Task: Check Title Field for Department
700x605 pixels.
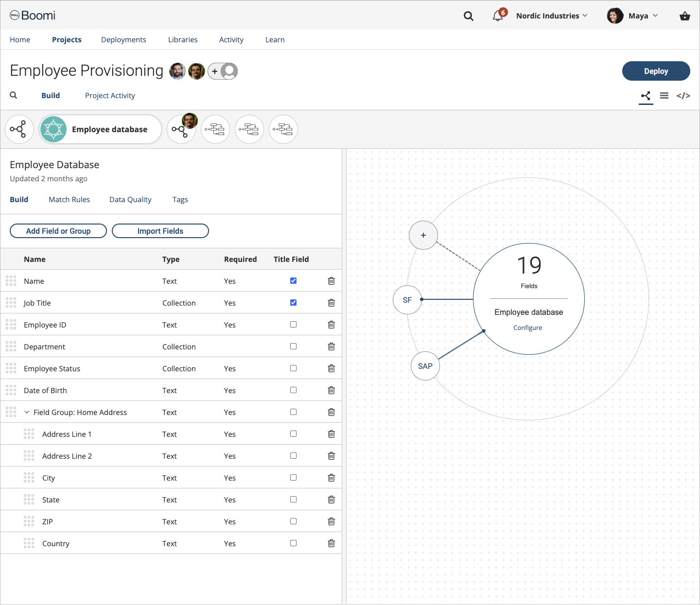Action: pyautogui.click(x=293, y=346)
